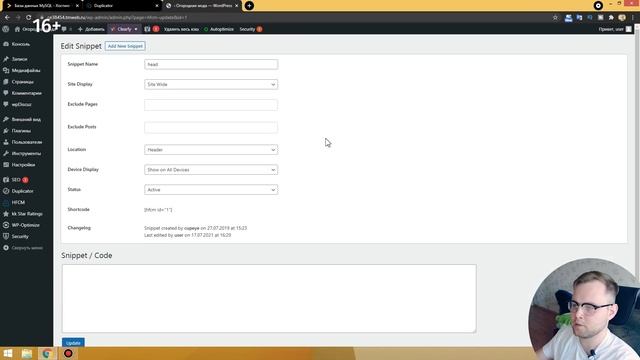640x360 pixels.
Task: Switch to the MySQL database browser tab
Action: (41, 6)
